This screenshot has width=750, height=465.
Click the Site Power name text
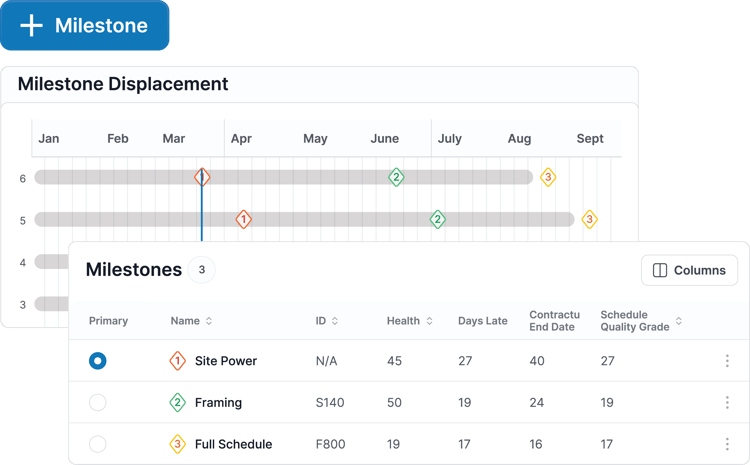coord(226,361)
